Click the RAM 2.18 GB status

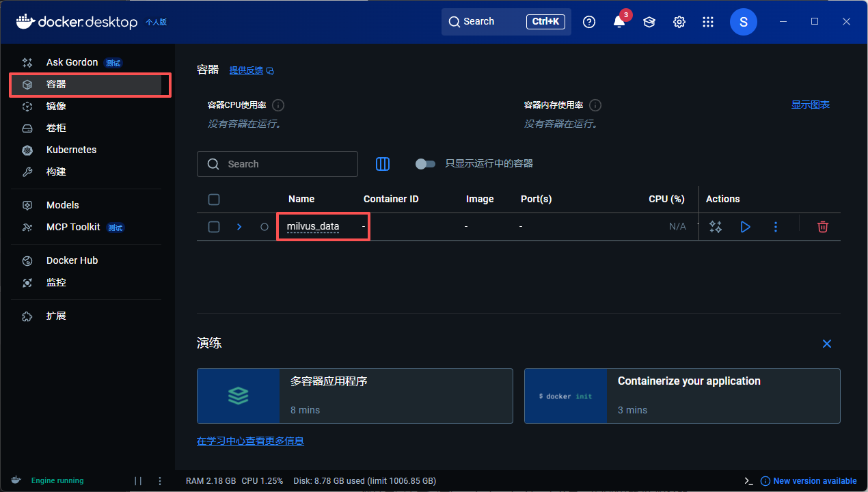(211, 481)
